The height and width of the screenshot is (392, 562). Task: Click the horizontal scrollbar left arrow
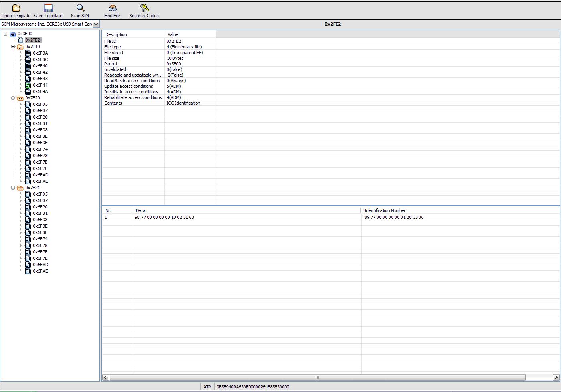[106, 378]
